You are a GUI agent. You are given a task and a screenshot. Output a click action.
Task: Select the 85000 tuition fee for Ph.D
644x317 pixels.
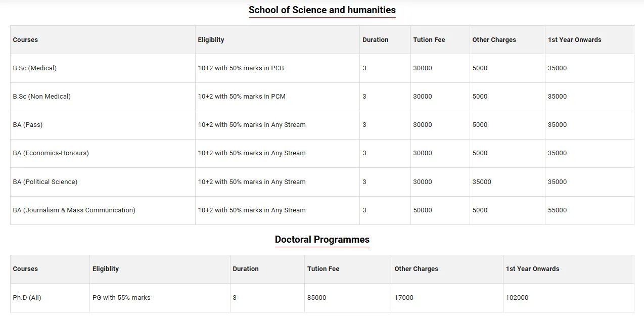[317, 297]
